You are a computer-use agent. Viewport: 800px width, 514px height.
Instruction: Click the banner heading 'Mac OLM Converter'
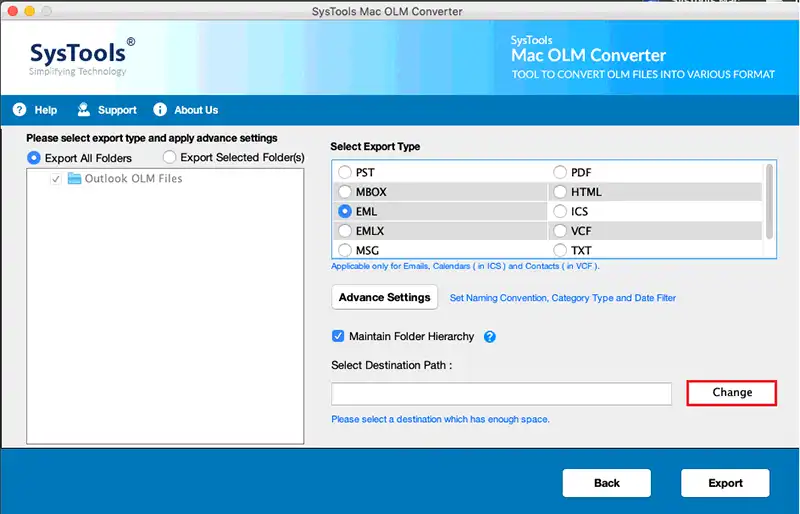coord(588,55)
